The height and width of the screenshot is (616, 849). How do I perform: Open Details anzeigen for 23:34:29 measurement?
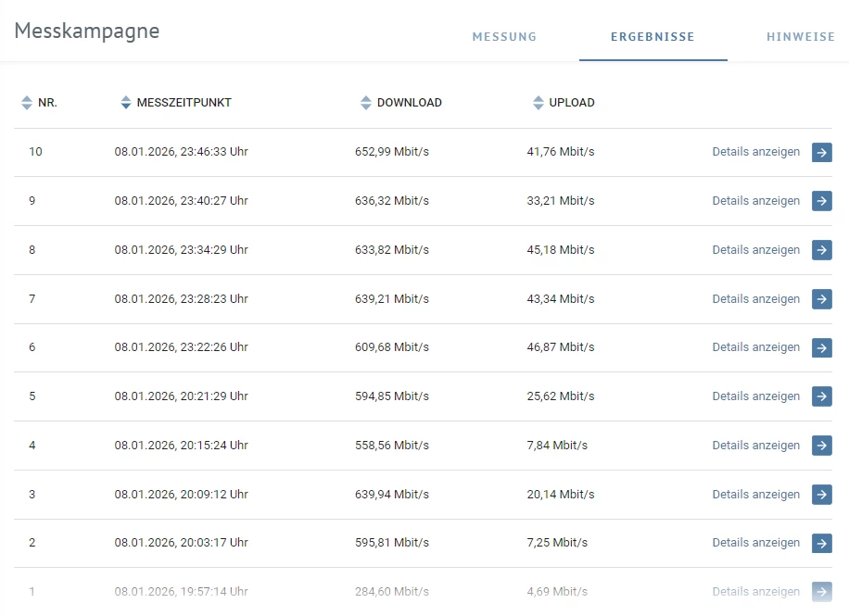tap(756, 250)
